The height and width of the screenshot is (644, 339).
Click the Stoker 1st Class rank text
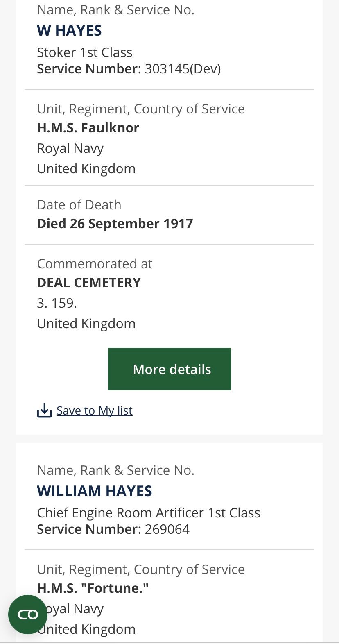pyautogui.click(x=85, y=52)
